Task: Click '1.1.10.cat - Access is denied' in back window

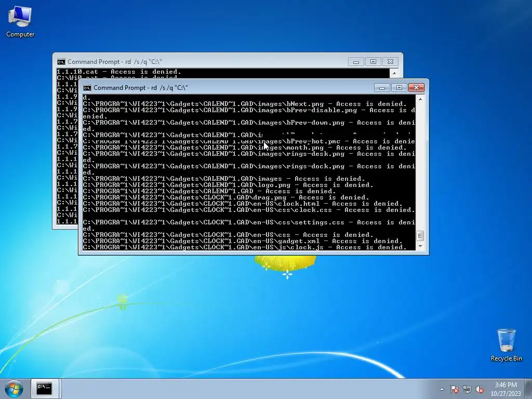Action: tap(119, 72)
